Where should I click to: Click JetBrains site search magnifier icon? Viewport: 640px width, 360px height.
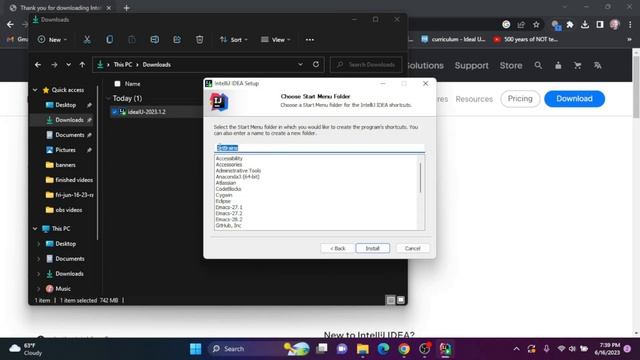[x=538, y=65]
